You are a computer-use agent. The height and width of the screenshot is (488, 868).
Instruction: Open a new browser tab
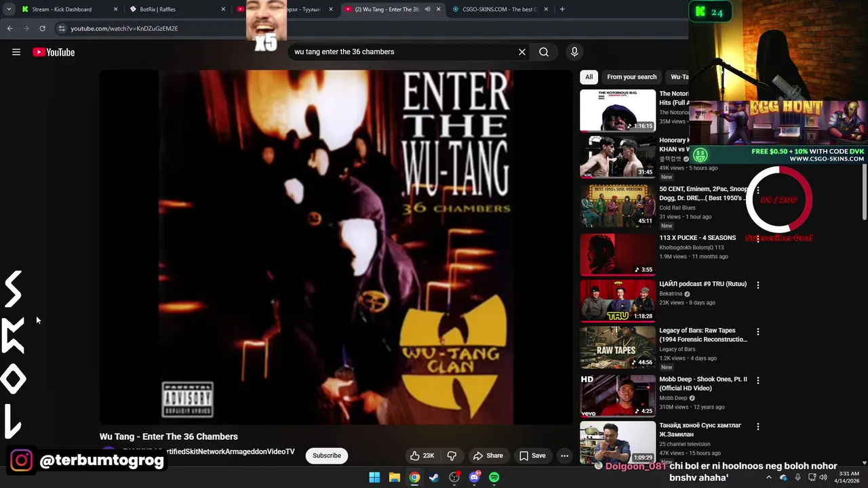562,9
